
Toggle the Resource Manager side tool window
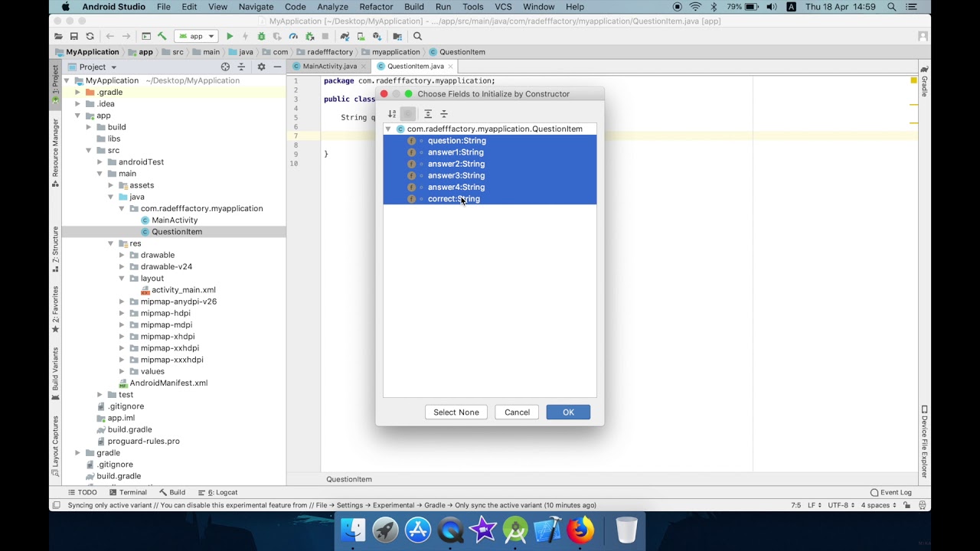click(55, 152)
